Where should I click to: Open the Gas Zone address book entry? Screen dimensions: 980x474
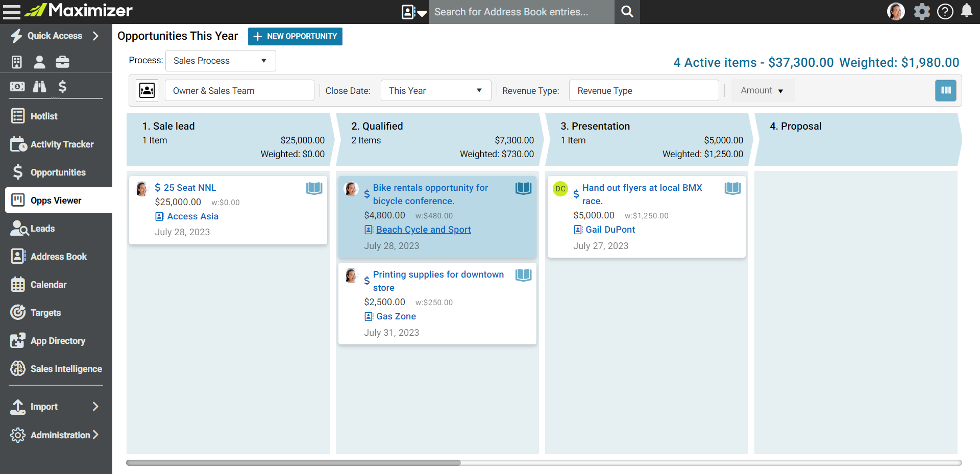tap(396, 316)
